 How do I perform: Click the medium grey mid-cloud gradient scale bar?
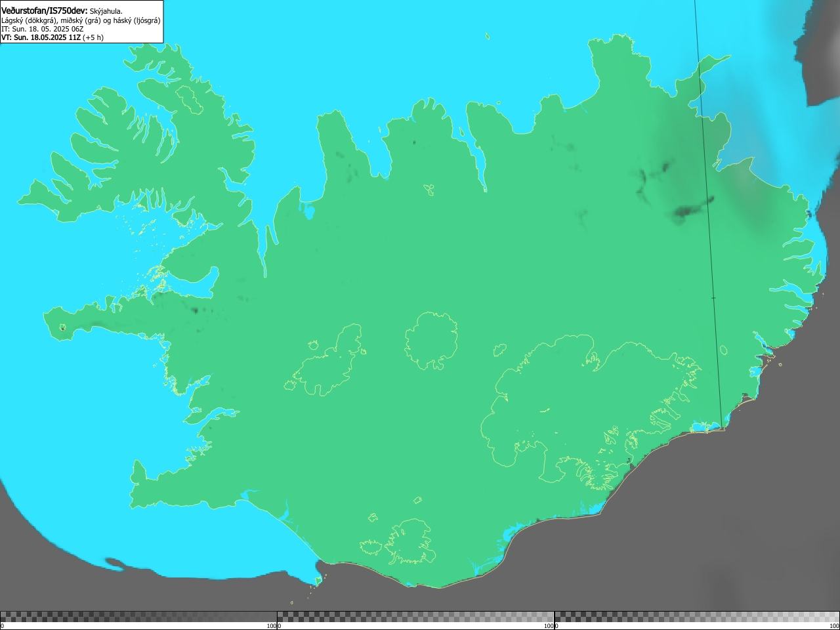415,617
